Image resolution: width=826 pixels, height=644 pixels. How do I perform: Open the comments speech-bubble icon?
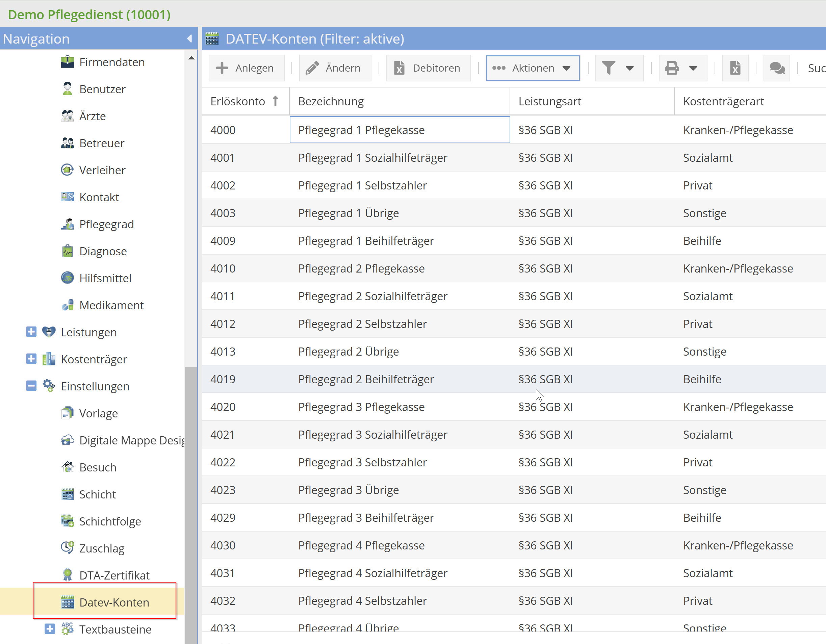[x=776, y=68]
